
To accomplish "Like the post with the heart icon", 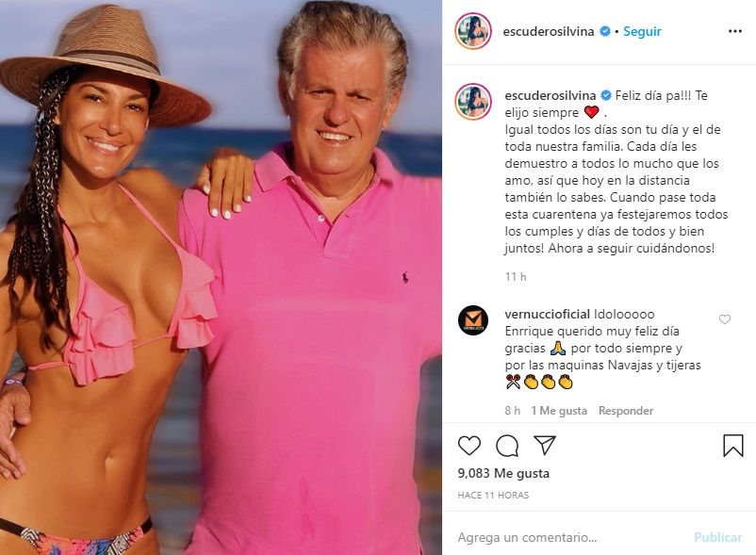I will (468, 446).
